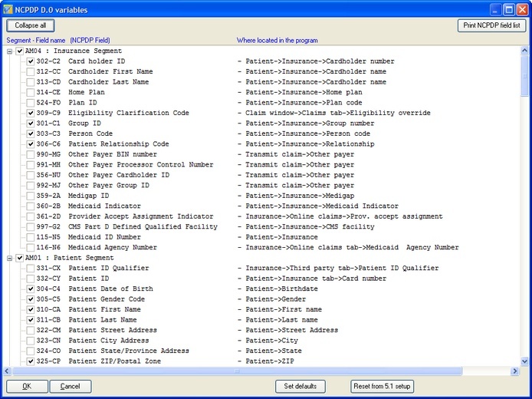The width and height of the screenshot is (532, 399).
Task: Click Set defaults button
Action: pyautogui.click(x=300, y=387)
